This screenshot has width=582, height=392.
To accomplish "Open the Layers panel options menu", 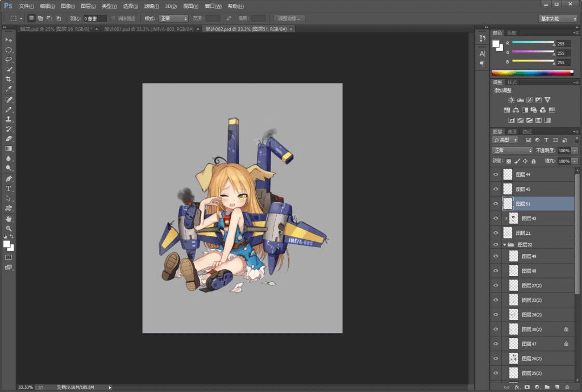I will tap(575, 132).
